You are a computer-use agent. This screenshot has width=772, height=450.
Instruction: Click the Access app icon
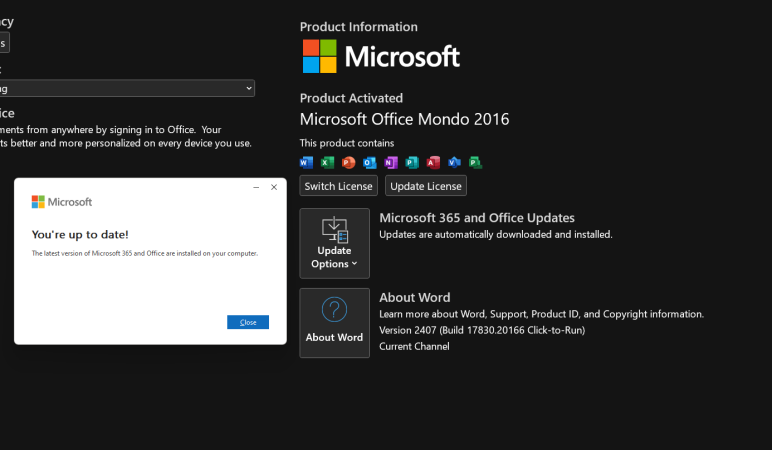[x=433, y=162]
